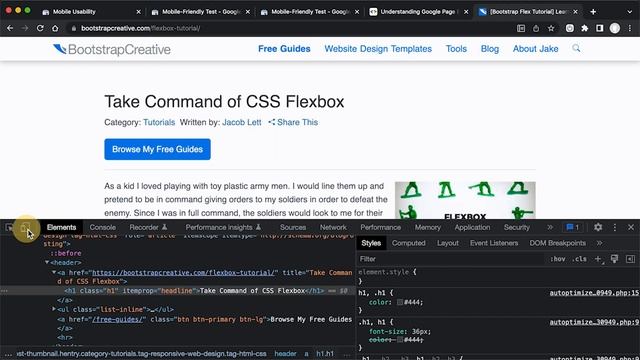Viewport: 640px width, 360px height.
Task: Toggle the rendering emulations paintbrush icon
Action: (614, 259)
